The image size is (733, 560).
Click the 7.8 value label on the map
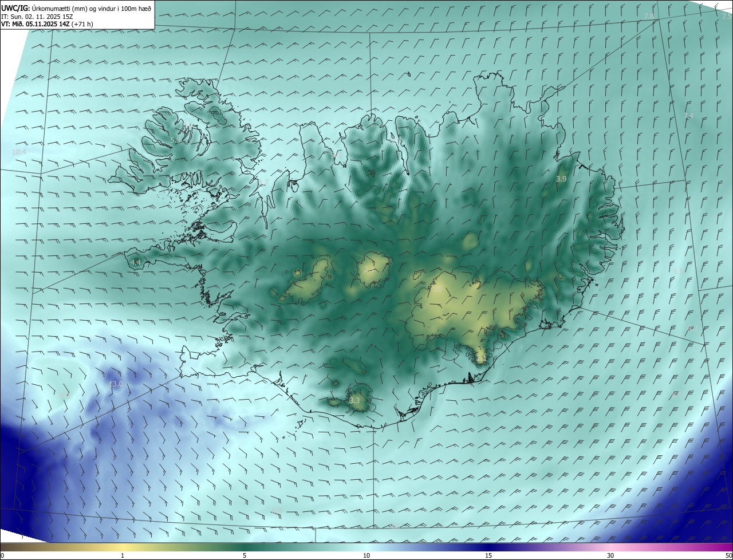pos(649,16)
